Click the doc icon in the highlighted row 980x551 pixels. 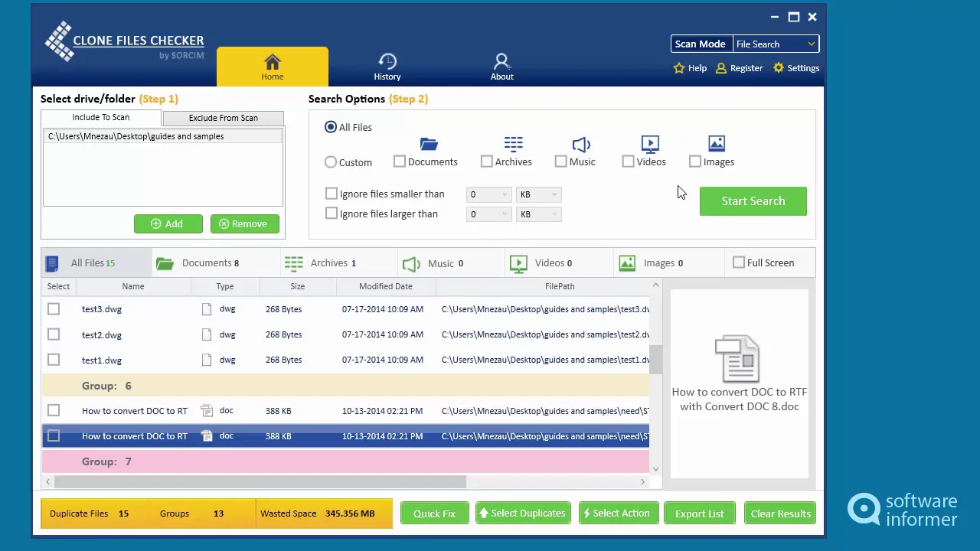coord(207,436)
